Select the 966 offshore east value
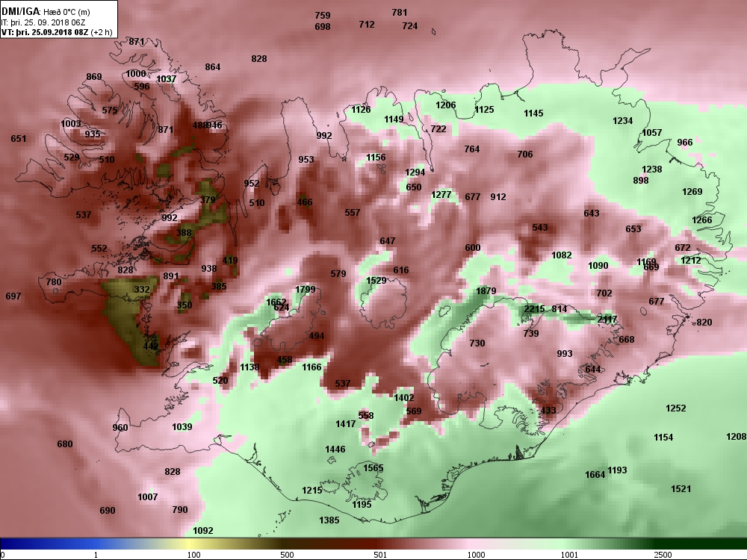 [684, 143]
